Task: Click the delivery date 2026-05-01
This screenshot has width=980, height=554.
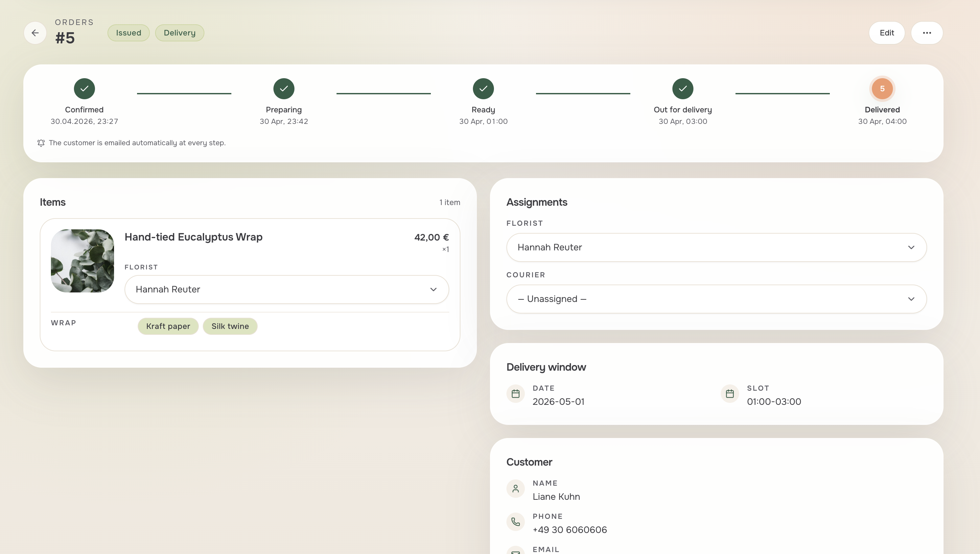Action: click(x=558, y=402)
